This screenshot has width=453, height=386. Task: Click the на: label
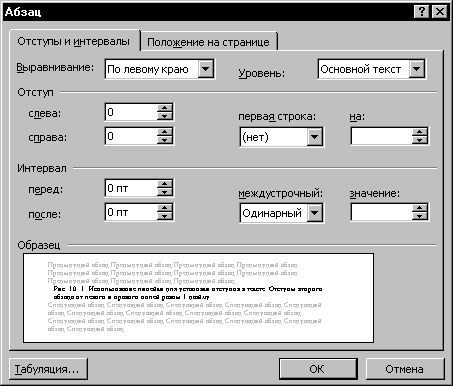tap(357, 117)
